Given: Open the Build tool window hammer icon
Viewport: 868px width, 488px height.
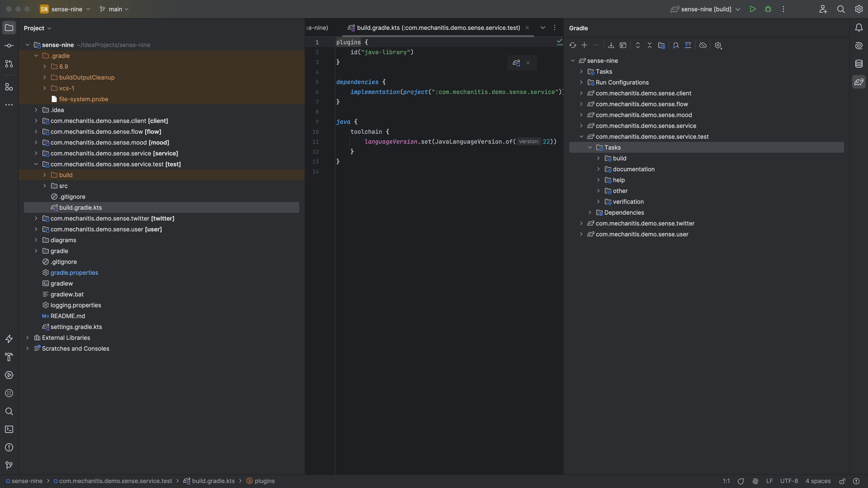Looking at the screenshot, I should coord(9,357).
